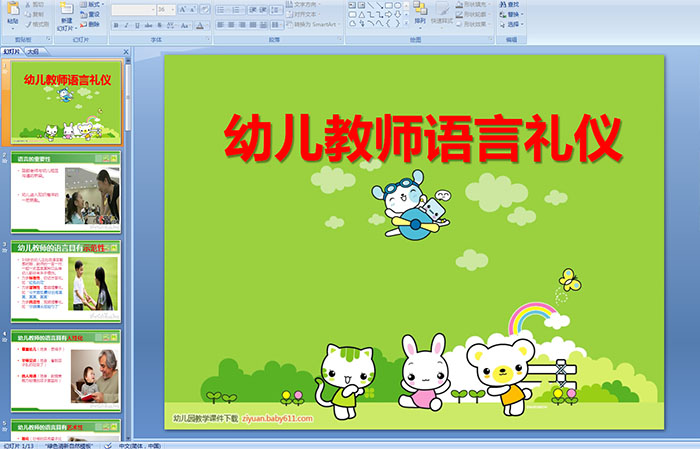Image resolution: width=700 pixels, height=449 pixels.
Task: Open the Clipboard group dialog launcher
Action: pos(48,40)
